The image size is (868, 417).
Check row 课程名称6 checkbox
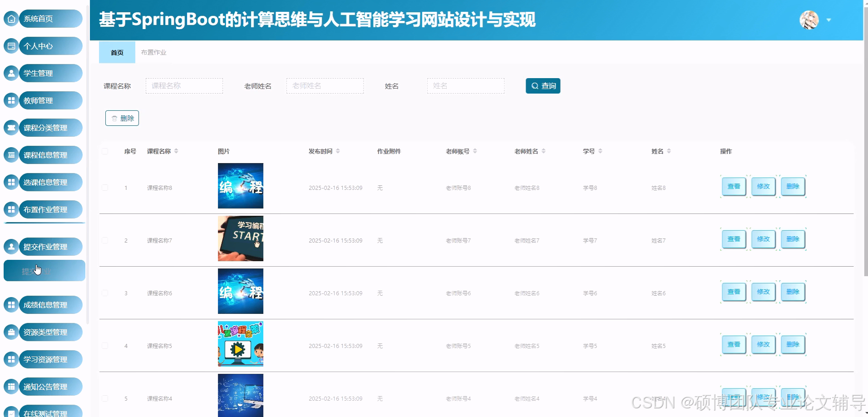coord(105,293)
